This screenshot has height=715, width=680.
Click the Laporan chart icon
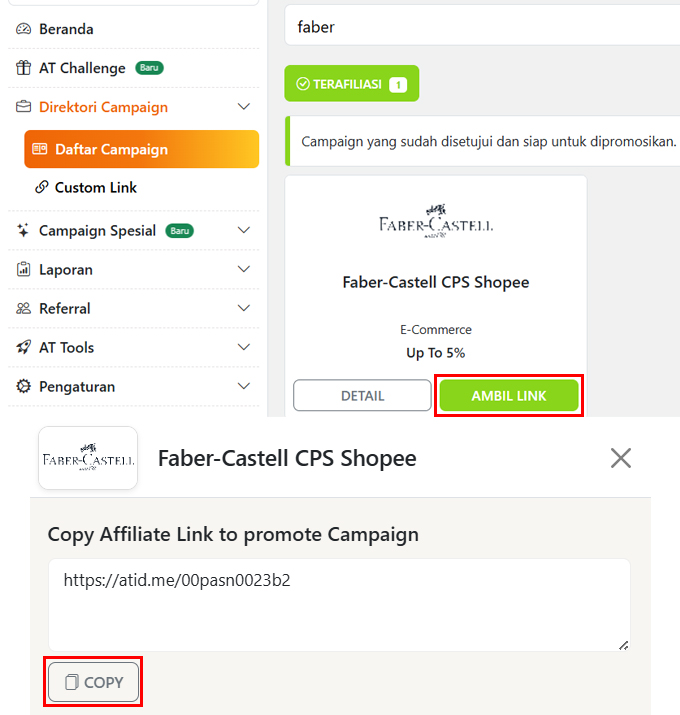[23, 270]
